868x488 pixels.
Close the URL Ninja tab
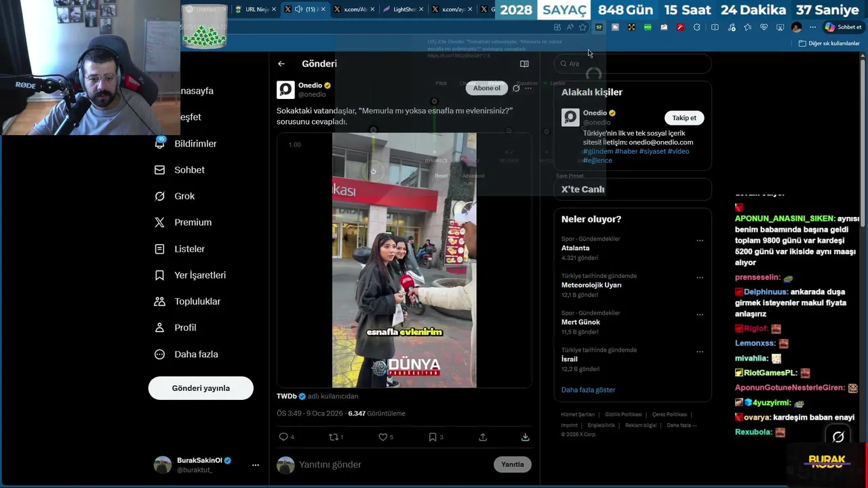pos(274,9)
